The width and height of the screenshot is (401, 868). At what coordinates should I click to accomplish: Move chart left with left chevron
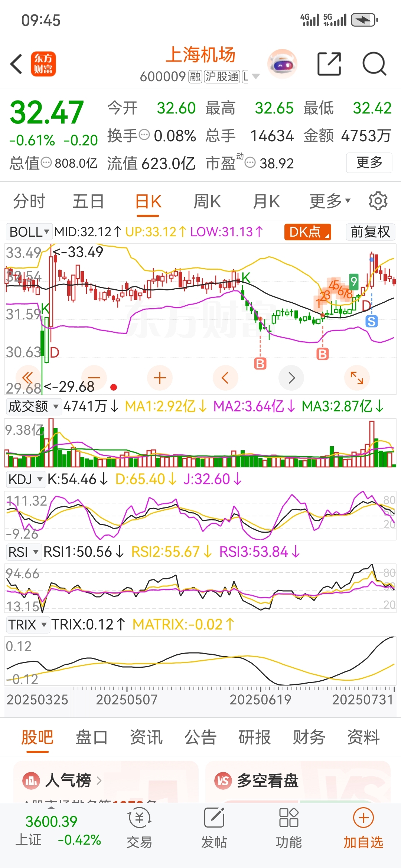coord(225,378)
